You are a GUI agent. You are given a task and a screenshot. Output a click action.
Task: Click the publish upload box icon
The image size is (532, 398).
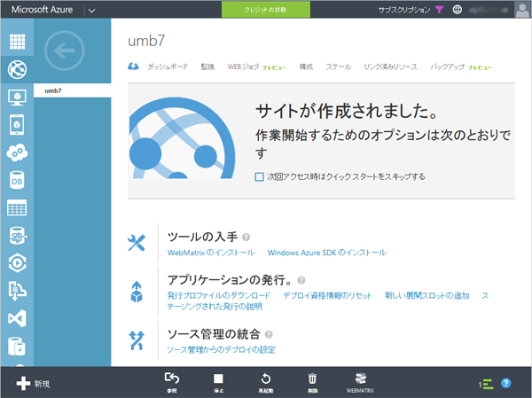137,292
